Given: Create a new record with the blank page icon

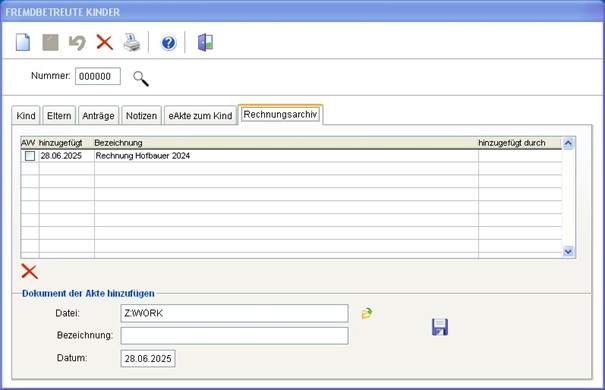Looking at the screenshot, I should click(x=23, y=42).
